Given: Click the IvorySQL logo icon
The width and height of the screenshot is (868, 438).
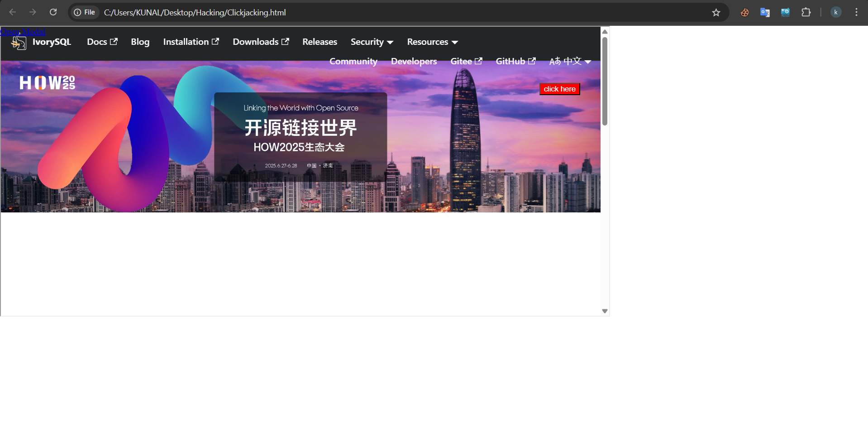Looking at the screenshot, I should (x=19, y=43).
